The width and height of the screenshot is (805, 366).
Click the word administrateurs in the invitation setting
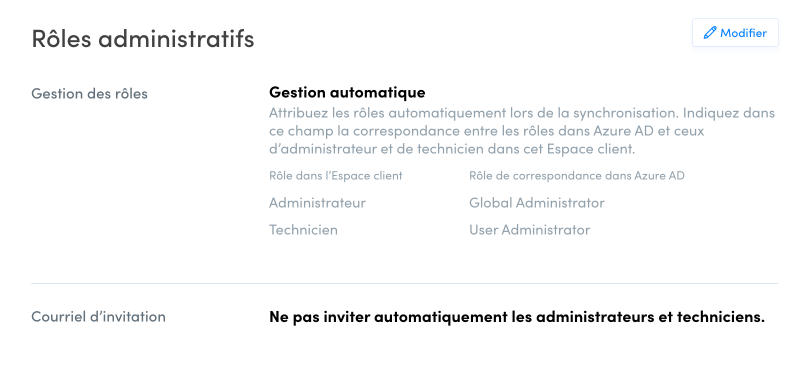click(595, 317)
